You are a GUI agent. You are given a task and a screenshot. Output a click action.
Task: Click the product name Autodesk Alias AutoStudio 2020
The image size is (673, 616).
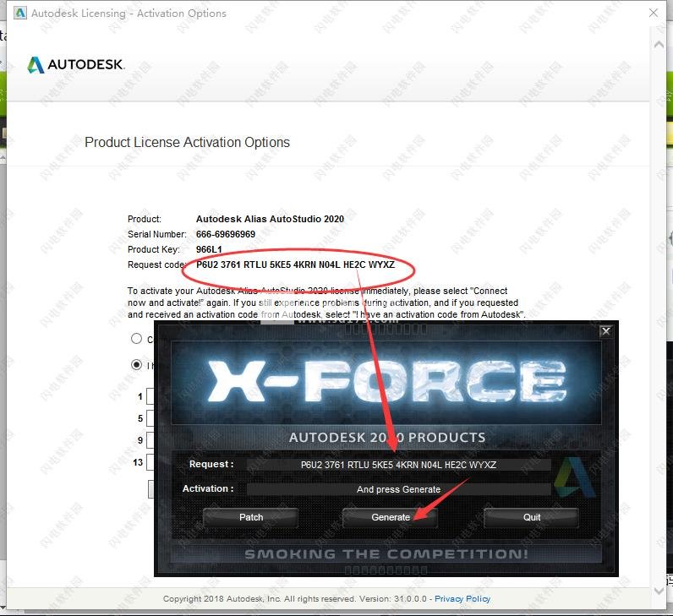point(270,219)
